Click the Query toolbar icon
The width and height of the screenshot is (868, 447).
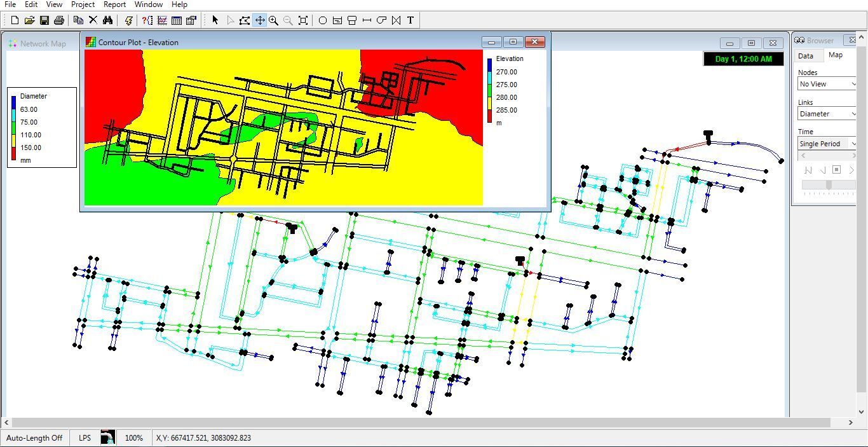point(147,20)
